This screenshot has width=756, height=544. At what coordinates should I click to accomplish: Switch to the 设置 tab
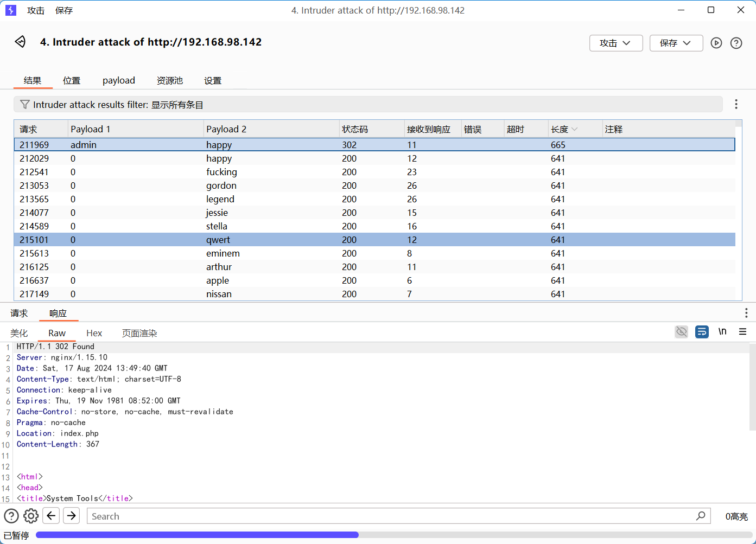tap(213, 80)
